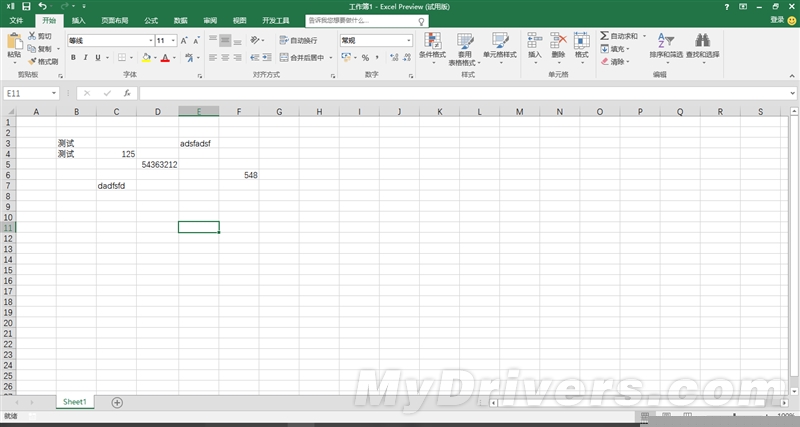Screen dimensions: 800x427
Task: Click the Comma Style icon
Action: click(x=377, y=58)
